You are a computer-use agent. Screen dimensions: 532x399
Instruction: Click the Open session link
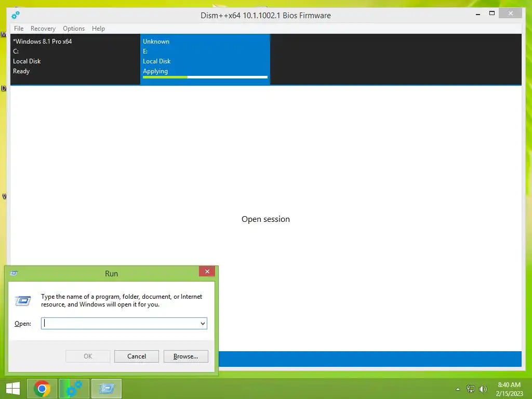[x=265, y=219]
